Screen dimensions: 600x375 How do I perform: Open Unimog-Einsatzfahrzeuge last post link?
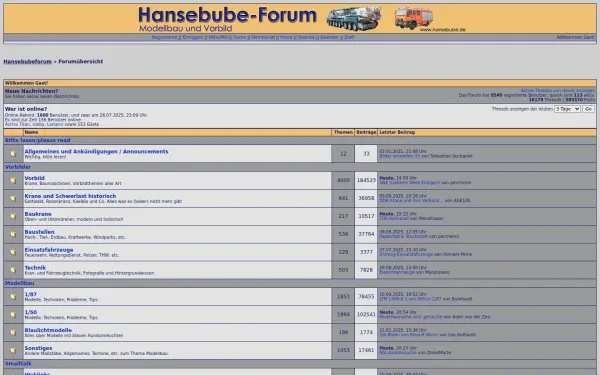coord(406,254)
